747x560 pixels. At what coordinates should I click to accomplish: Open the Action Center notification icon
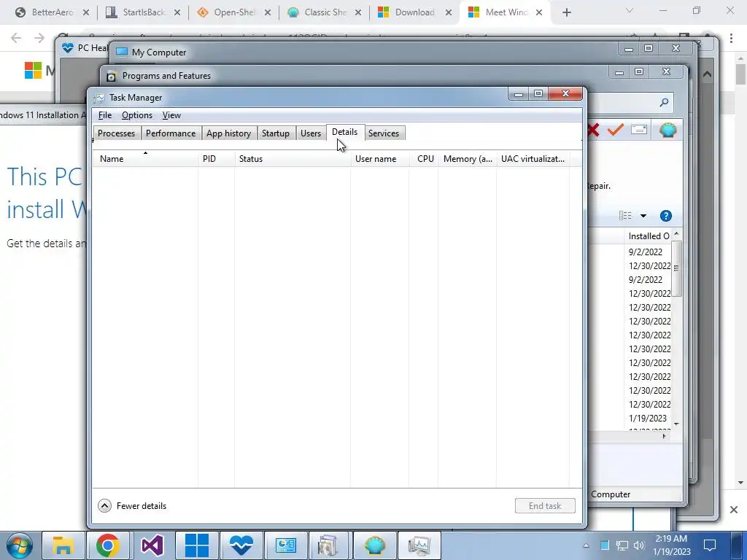click(x=710, y=545)
